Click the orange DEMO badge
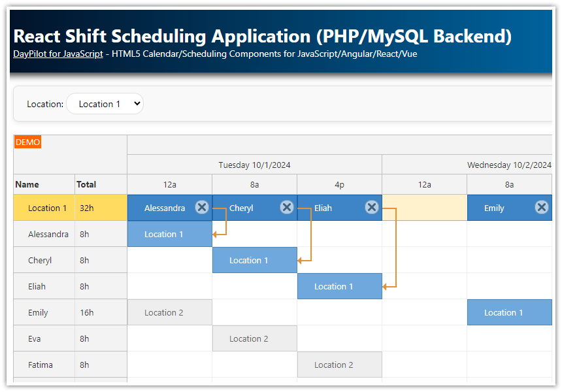Screen dimensions: 562x392 coord(27,141)
